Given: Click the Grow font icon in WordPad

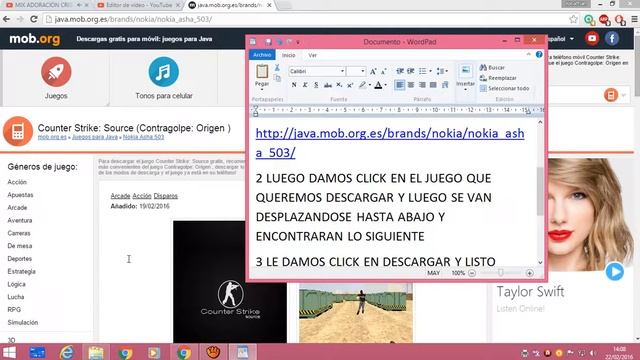Looking at the screenshot, I should pos(373,71).
